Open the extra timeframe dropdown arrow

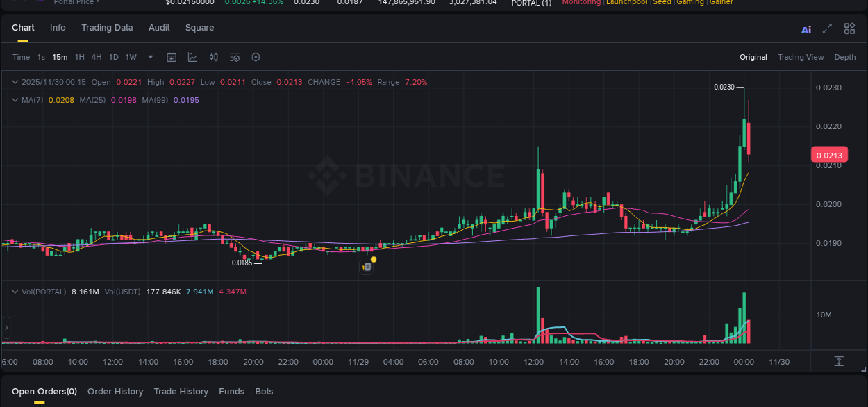click(150, 57)
